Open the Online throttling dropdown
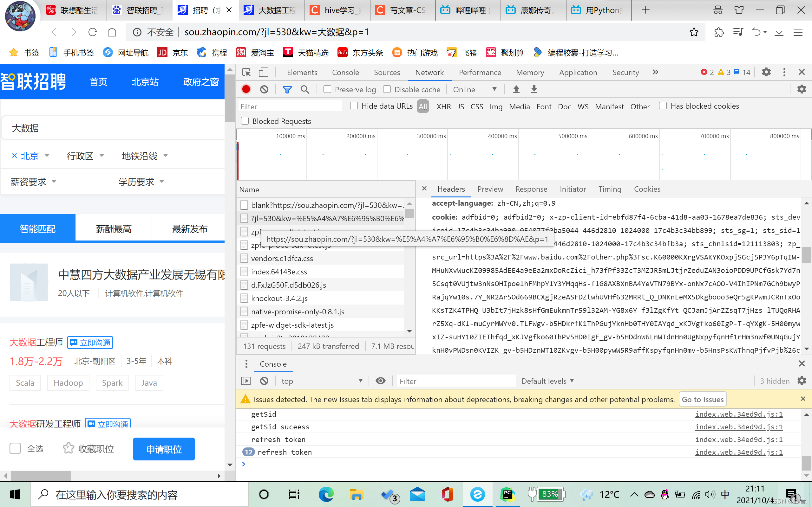Image resolution: width=812 pixels, height=507 pixels. click(474, 89)
